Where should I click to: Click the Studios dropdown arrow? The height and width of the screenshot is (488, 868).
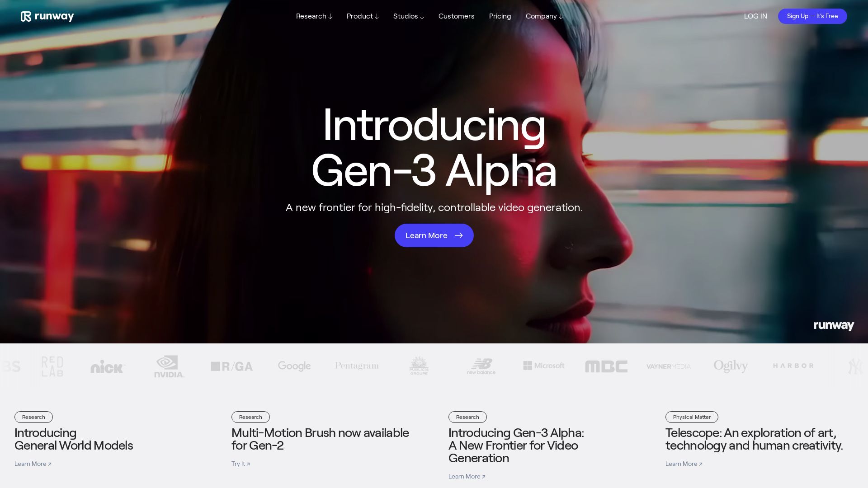click(422, 16)
